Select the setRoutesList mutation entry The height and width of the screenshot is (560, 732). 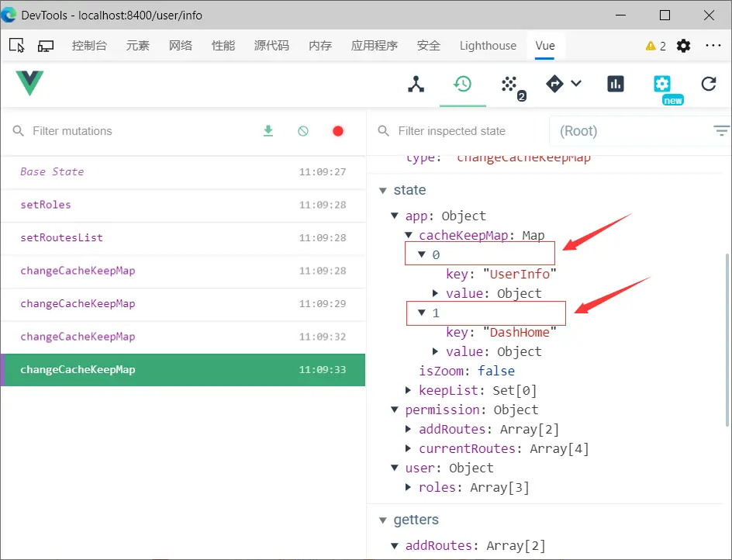tap(183, 238)
